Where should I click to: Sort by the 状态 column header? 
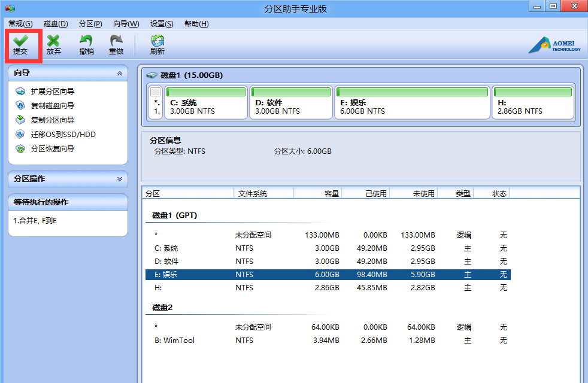(491, 193)
